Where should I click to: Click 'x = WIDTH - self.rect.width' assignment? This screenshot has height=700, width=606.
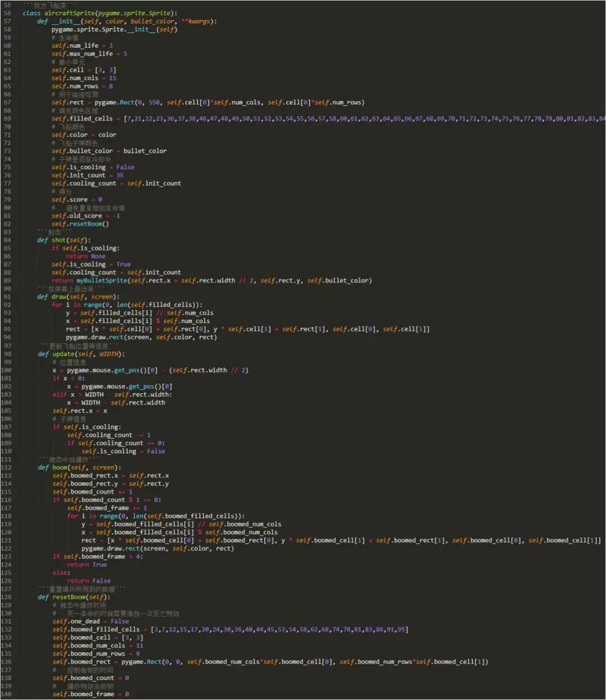116,403
